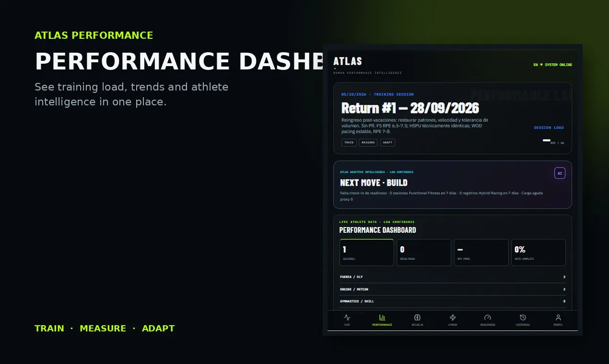Click the Return #1 — 28/09/2026 title
The height and width of the screenshot is (364, 609).
[x=410, y=108]
